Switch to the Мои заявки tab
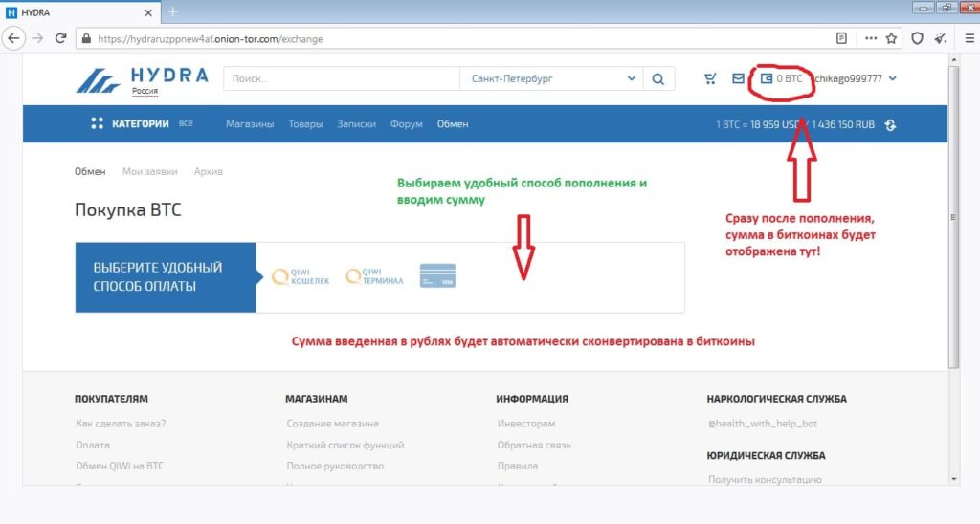 pyautogui.click(x=149, y=171)
